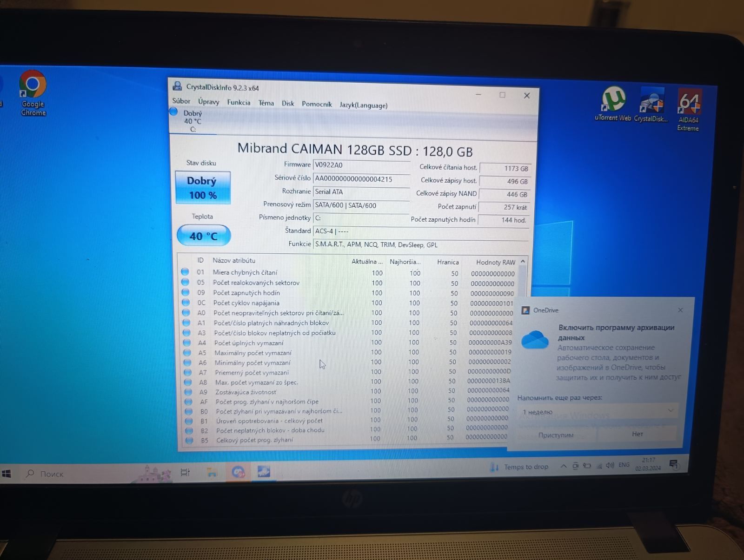
Task: Click the serial number field AA000000000000004215
Action: pyautogui.click(x=361, y=179)
